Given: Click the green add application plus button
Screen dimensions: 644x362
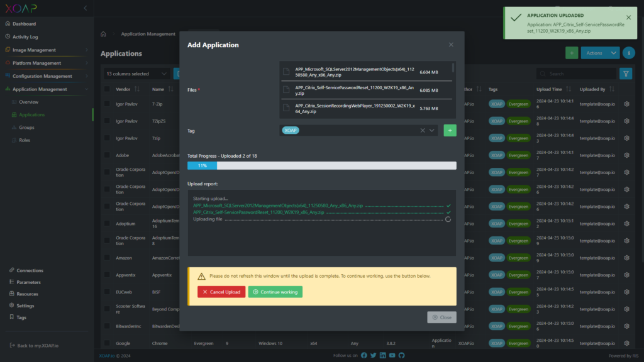Looking at the screenshot, I should [571, 53].
